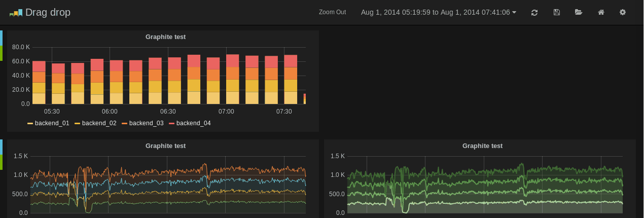Image resolution: width=644 pixels, height=218 pixels.
Task: Click the partial bar at chart's right edge
Action: (304, 99)
